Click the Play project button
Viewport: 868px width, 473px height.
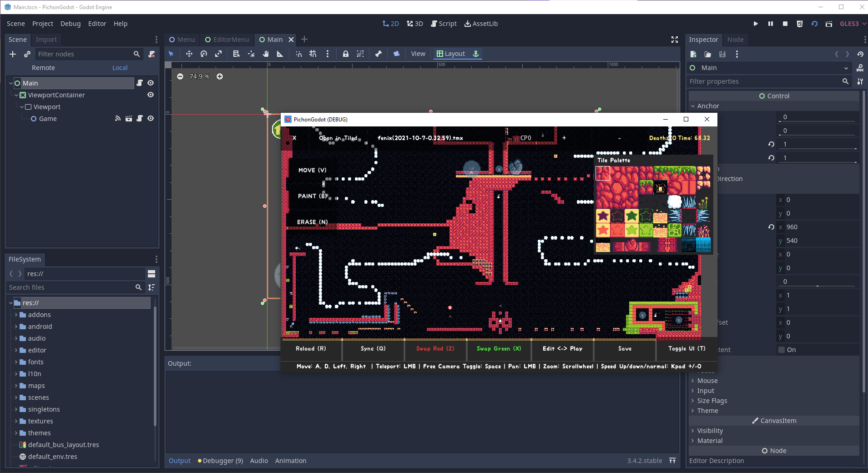tap(756, 24)
